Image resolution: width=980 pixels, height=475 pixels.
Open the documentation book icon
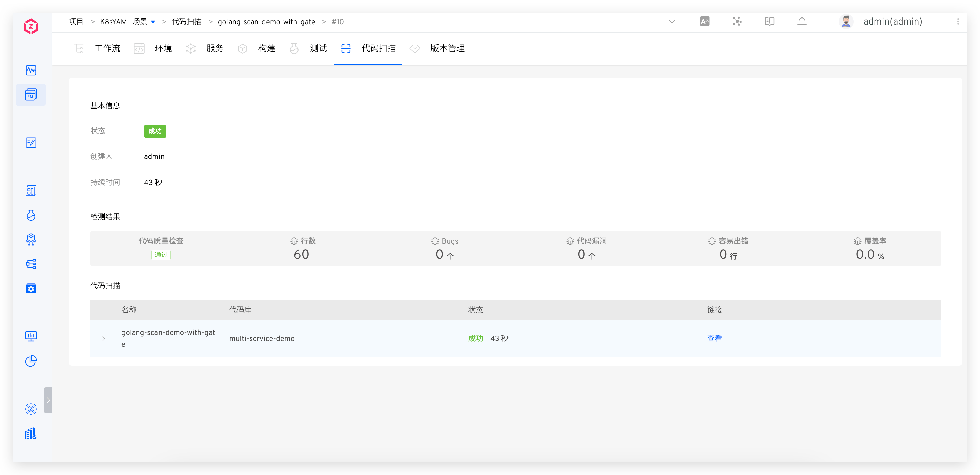(x=769, y=21)
